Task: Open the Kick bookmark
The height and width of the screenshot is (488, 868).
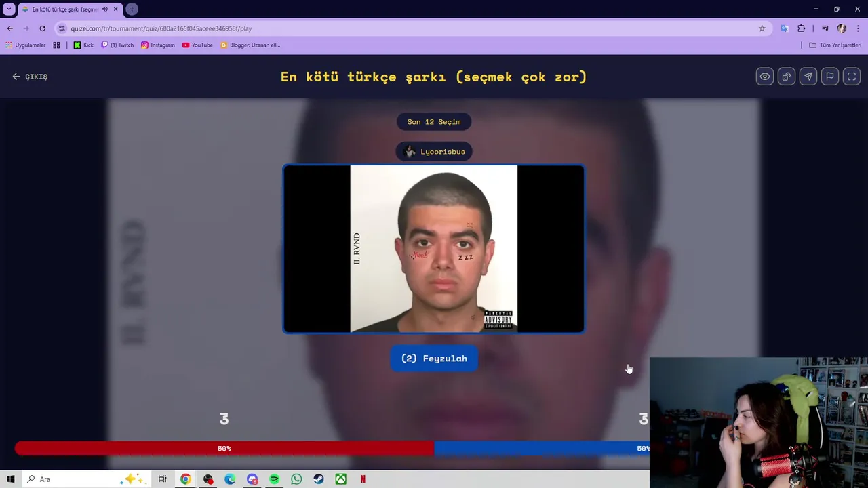Action: tap(83, 45)
